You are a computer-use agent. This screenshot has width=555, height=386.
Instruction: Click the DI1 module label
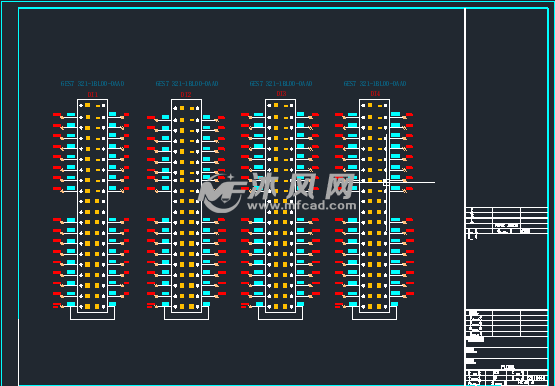tap(93, 94)
